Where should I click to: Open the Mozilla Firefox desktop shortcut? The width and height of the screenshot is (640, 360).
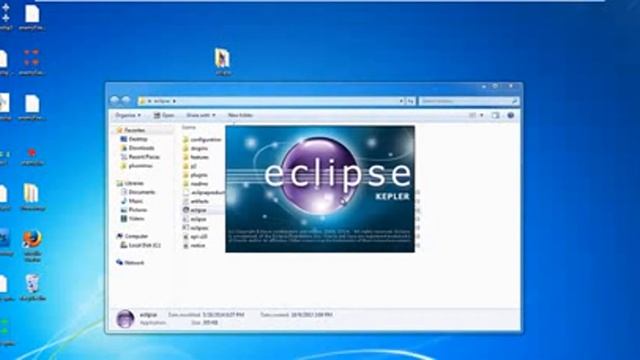click(32, 246)
